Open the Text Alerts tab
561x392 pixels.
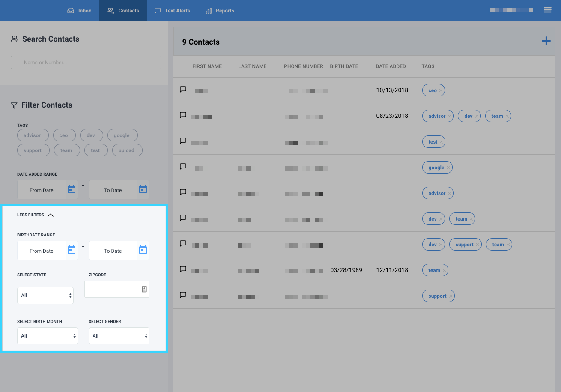172,11
